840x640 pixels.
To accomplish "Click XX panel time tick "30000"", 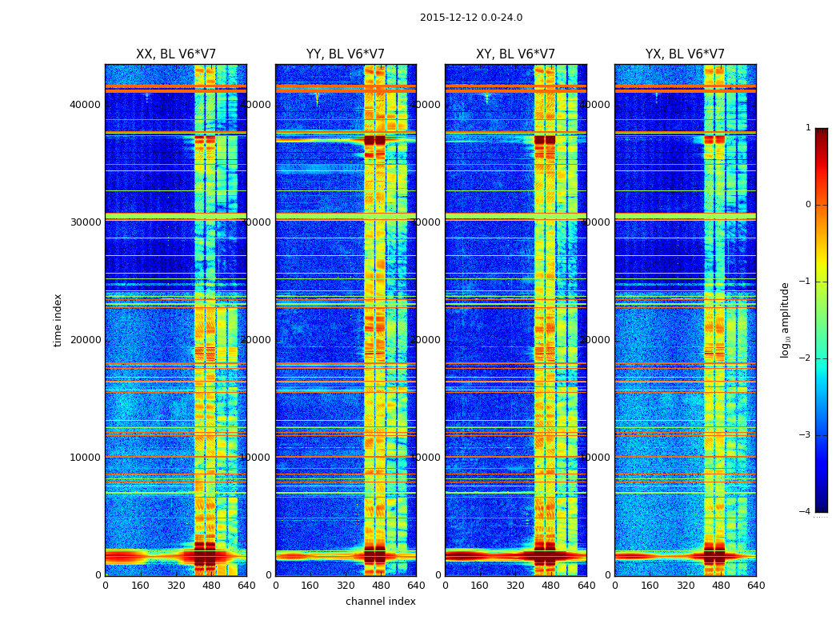I will tap(85, 222).
